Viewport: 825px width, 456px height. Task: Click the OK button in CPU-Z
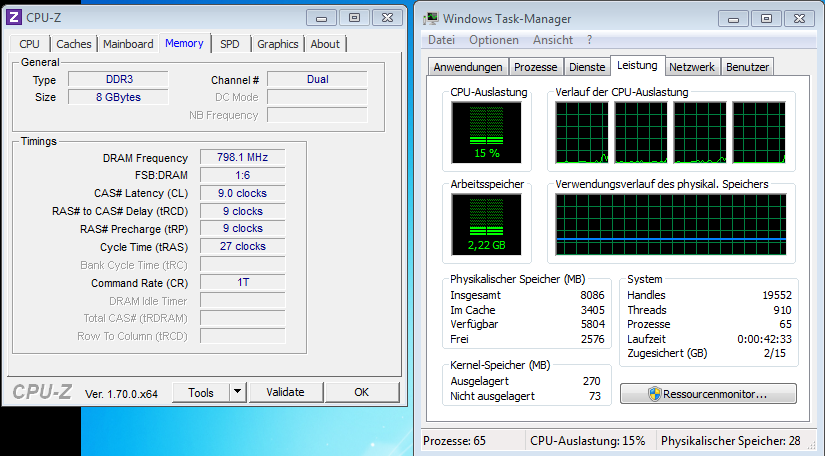click(361, 392)
